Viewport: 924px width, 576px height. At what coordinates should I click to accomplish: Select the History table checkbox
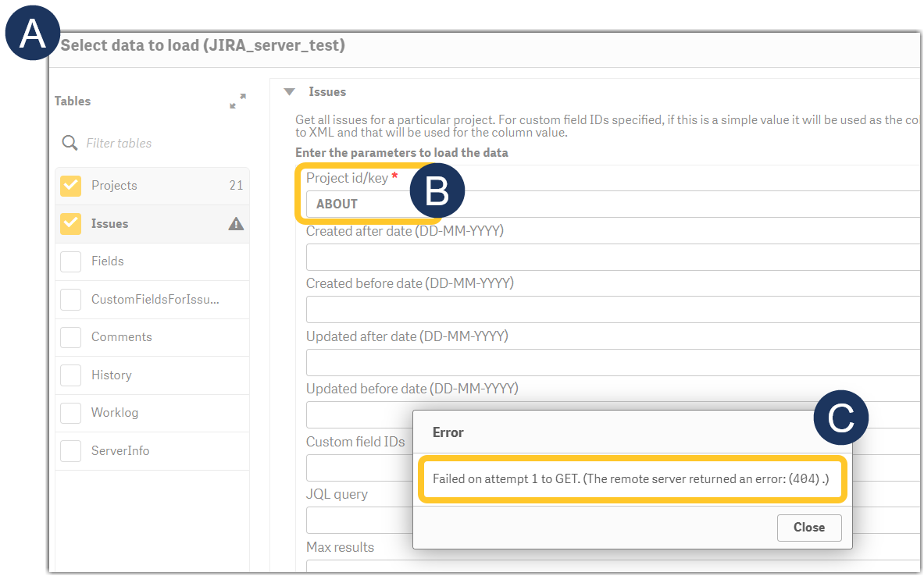point(70,375)
